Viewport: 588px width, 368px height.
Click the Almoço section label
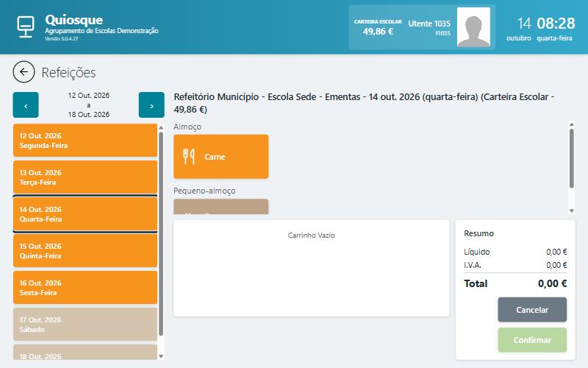(187, 127)
